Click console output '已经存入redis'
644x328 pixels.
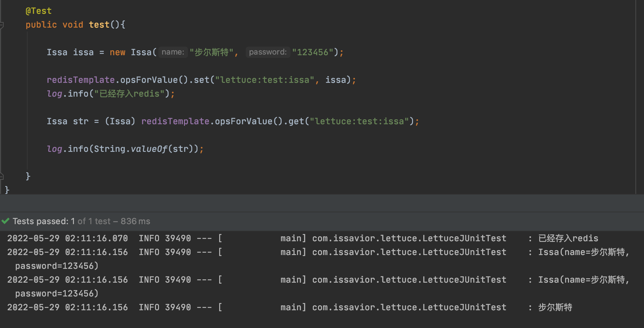(568, 238)
